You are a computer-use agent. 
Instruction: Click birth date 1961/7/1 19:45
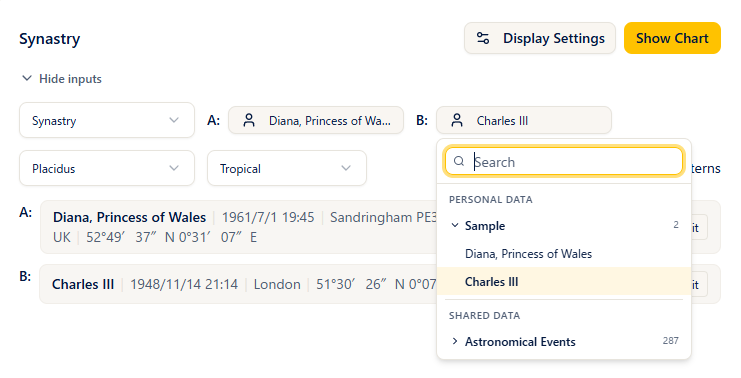pos(268,217)
